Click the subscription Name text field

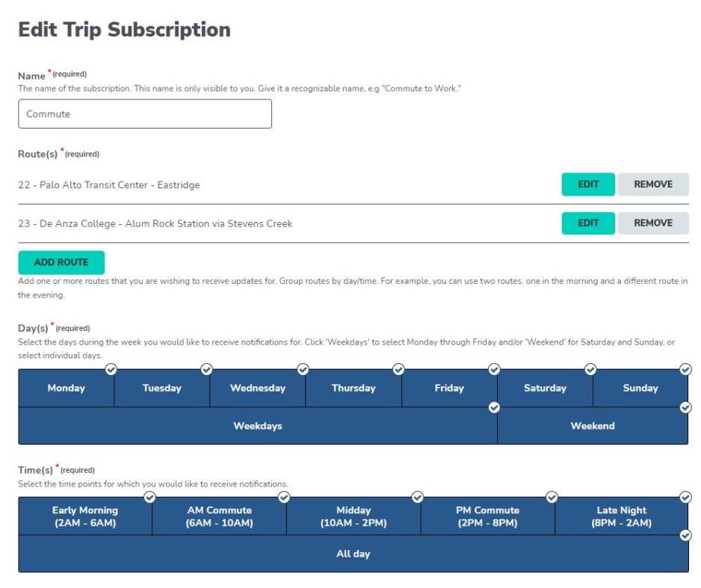(x=146, y=114)
